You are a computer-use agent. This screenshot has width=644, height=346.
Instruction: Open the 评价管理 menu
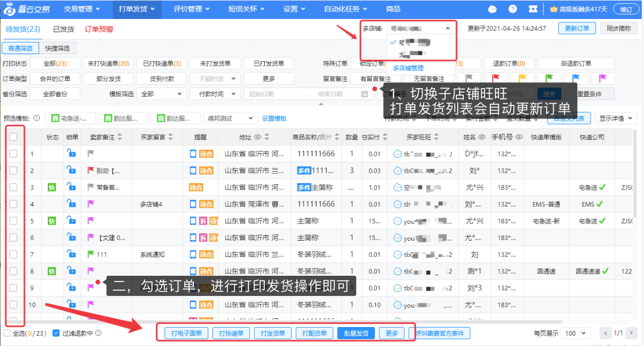[x=192, y=9]
